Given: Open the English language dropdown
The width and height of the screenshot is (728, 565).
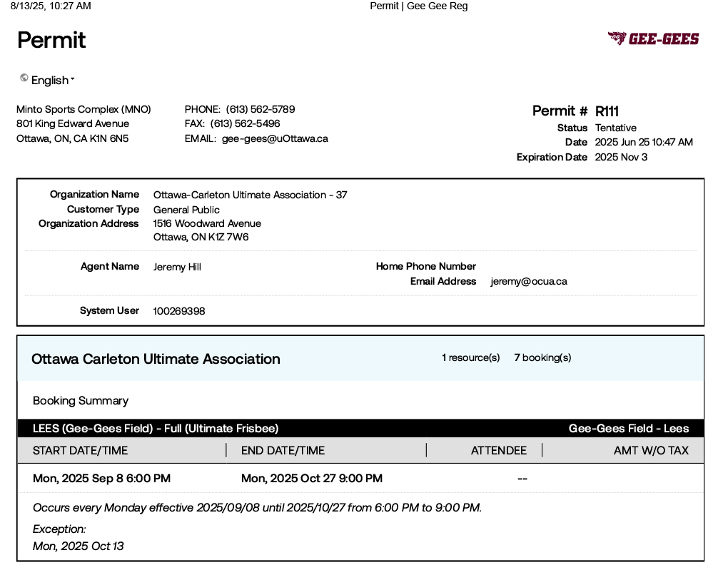Looking at the screenshot, I should (x=53, y=80).
